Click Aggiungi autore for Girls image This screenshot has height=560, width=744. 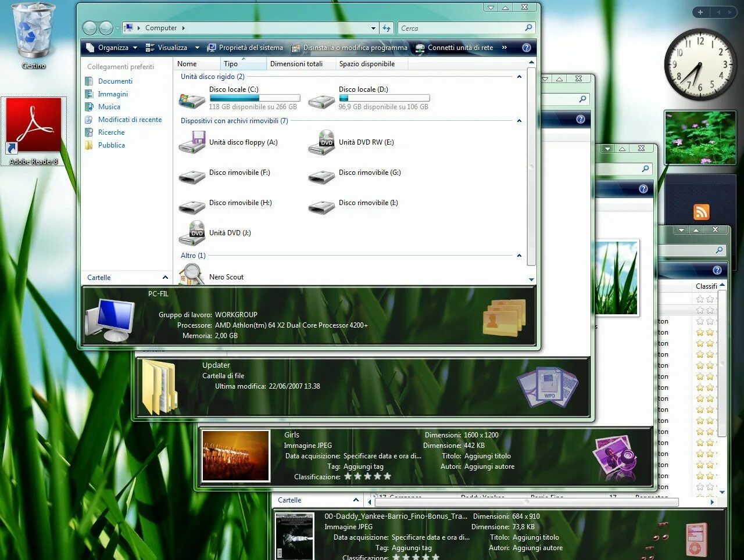pos(489,466)
